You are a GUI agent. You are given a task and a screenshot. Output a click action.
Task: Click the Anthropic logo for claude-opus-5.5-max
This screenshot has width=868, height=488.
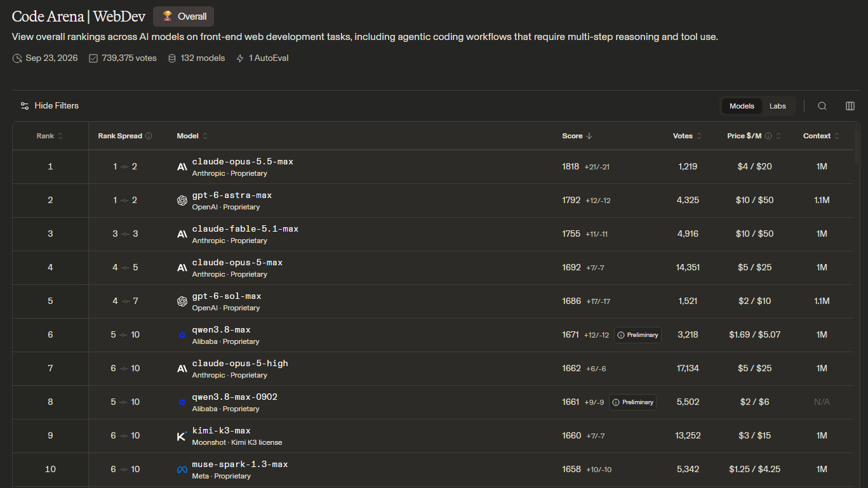pos(182,167)
